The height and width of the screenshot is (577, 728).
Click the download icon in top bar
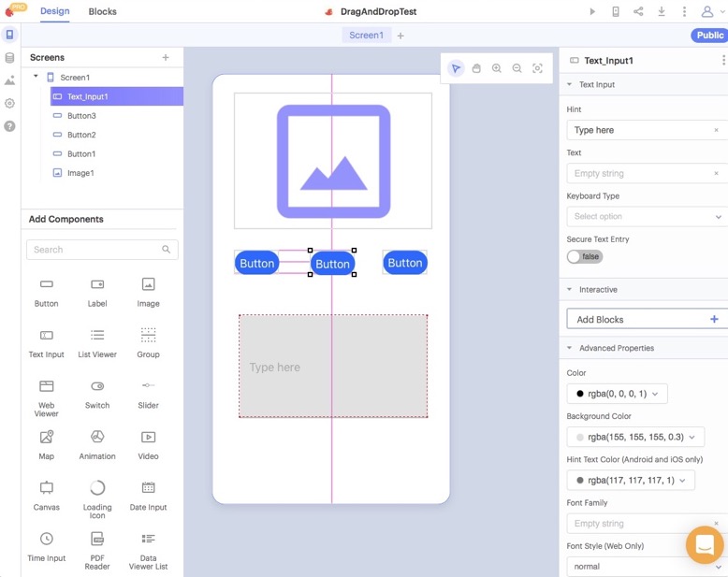coord(662,12)
